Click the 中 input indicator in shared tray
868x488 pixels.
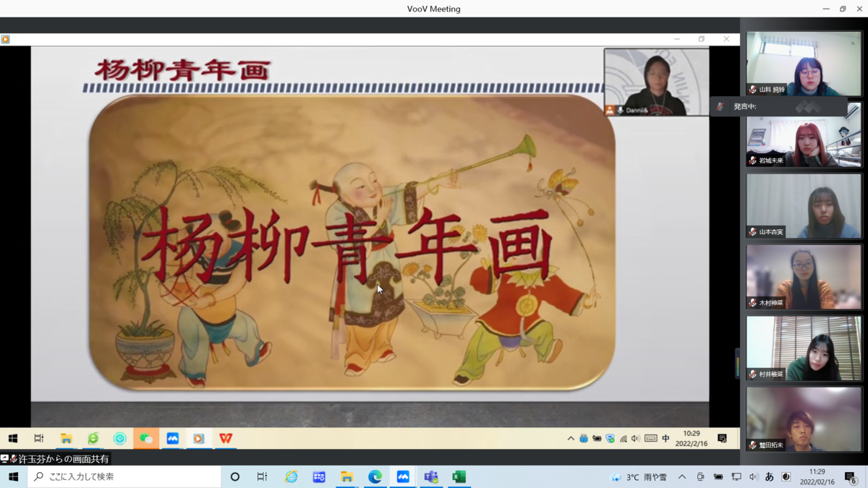point(665,439)
